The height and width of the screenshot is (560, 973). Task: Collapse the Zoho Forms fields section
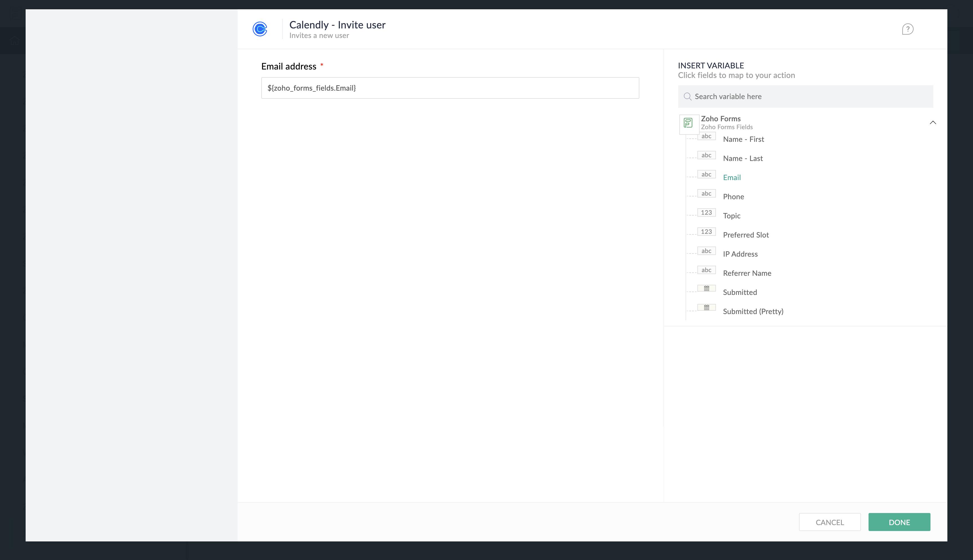click(933, 123)
